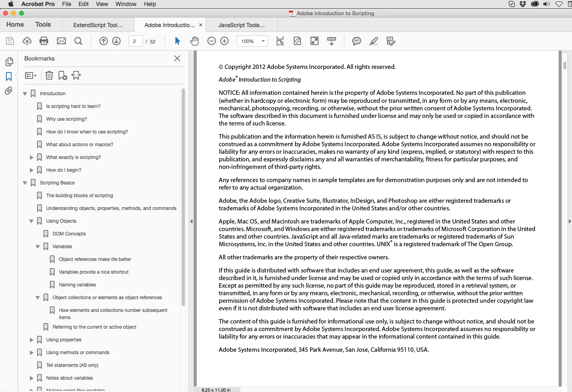The width and height of the screenshot is (572, 392).
Task: Select the Highlight text pen tool
Action: pos(374,41)
